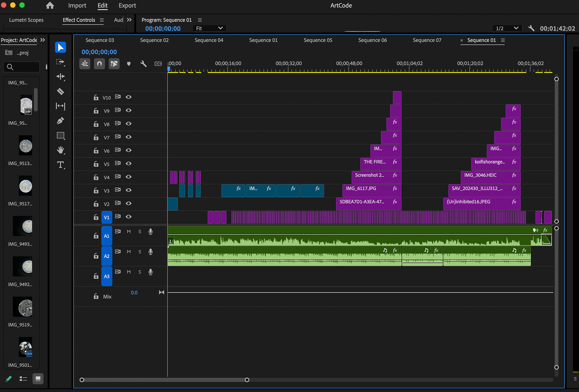Open the 1/2 playback resolution dropdown
The height and width of the screenshot is (392, 579).
point(507,28)
